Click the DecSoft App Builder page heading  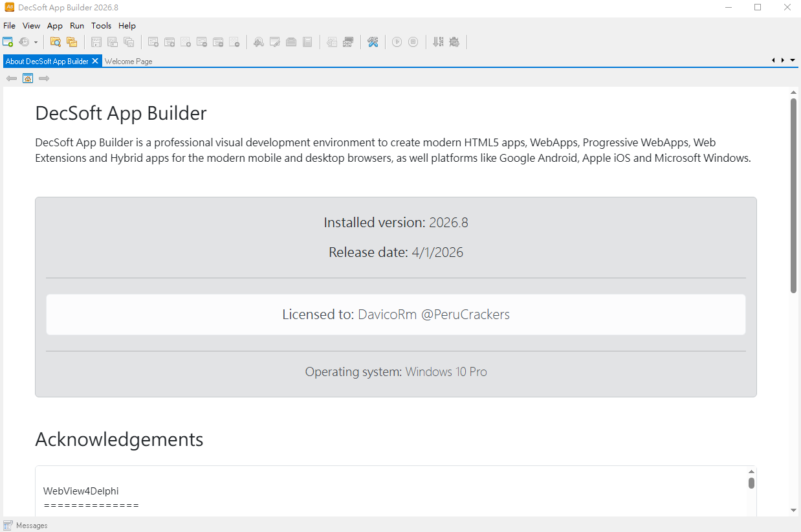point(121,113)
